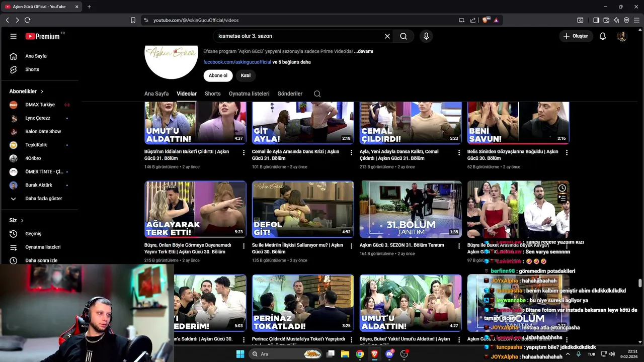644x362 pixels.
Task: Open the Windows Start button
Action: coord(240,354)
